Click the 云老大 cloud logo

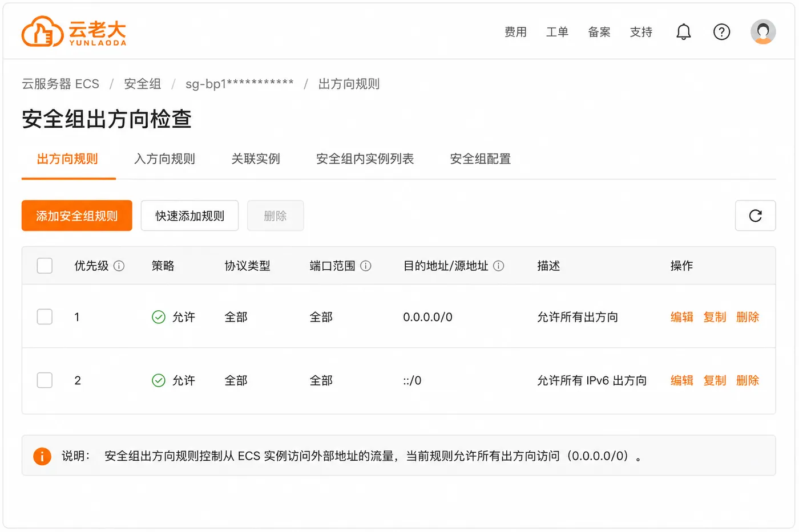[x=74, y=31]
